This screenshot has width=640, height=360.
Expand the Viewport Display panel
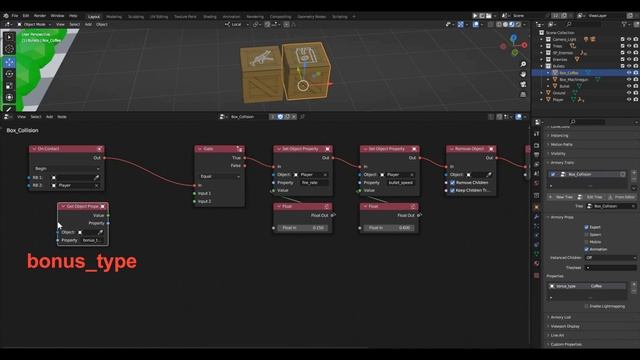click(565, 326)
